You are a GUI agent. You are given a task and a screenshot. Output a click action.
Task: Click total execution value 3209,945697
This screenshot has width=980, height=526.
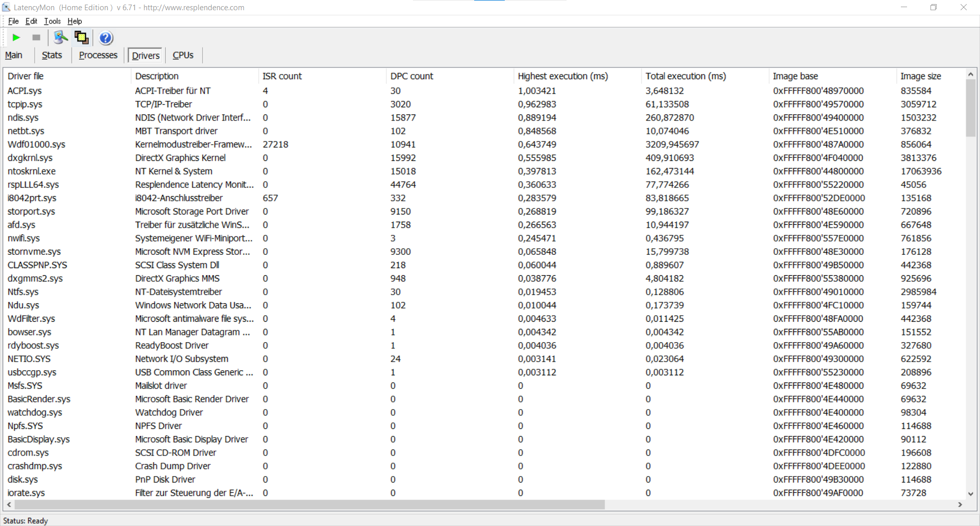coord(672,145)
